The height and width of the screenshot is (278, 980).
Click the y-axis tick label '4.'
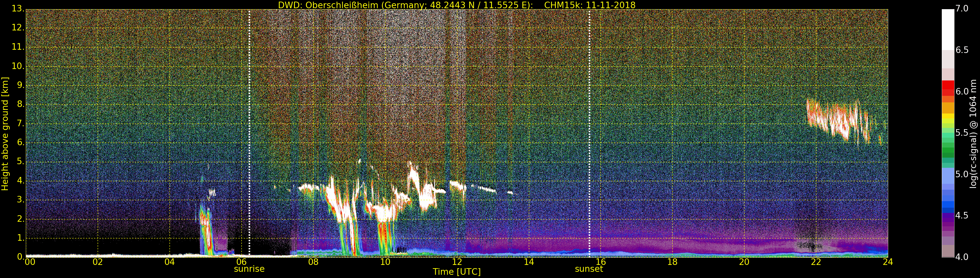[21, 181]
